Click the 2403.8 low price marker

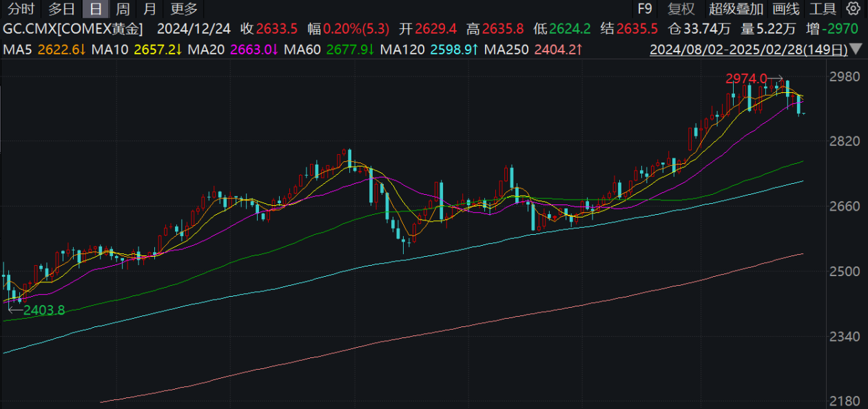coord(44,310)
